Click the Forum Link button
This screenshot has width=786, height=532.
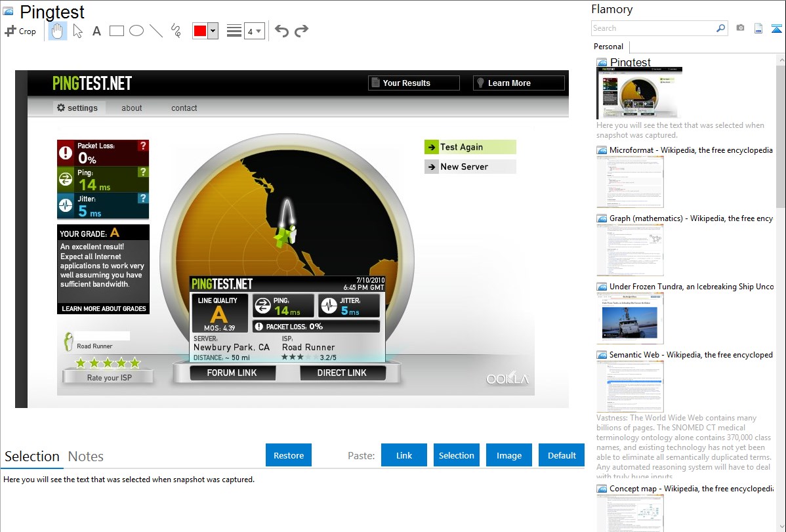coord(232,373)
